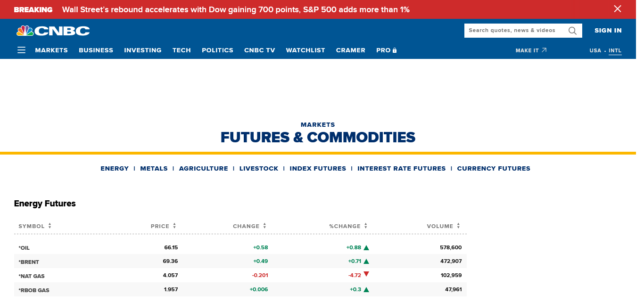Viewport: 644px width, 303px height.
Task: Switch to USA edition
Action: point(595,50)
